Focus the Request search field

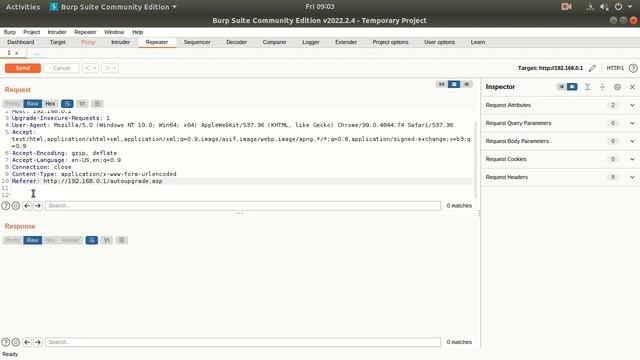(x=243, y=206)
